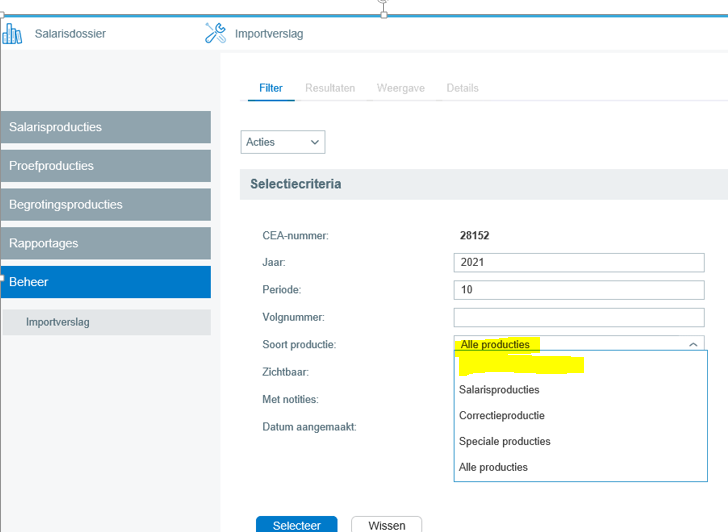Click the Met notities label

tap(290, 399)
